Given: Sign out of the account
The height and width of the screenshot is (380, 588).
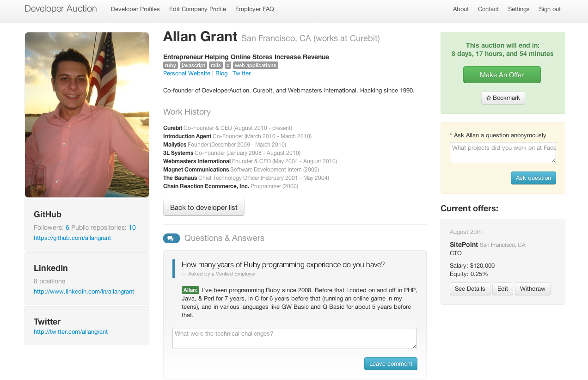Looking at the screenshot, I should (x=550, y=9).
